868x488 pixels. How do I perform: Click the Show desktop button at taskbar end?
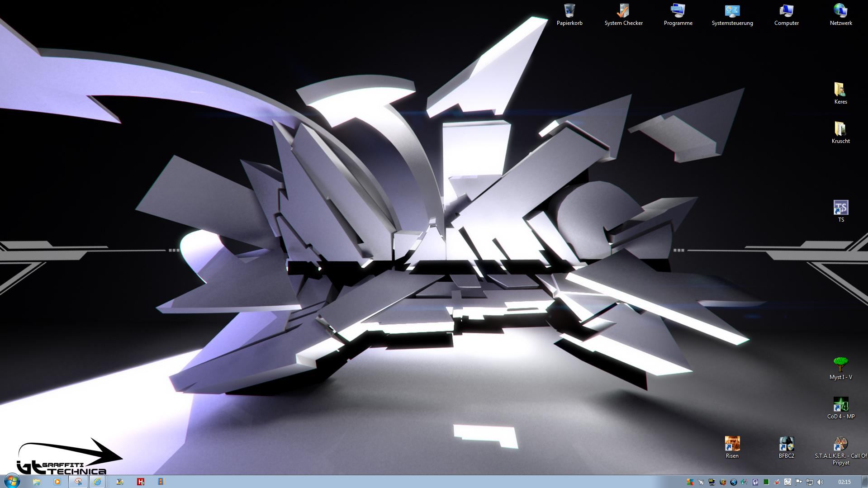[864, 482]
